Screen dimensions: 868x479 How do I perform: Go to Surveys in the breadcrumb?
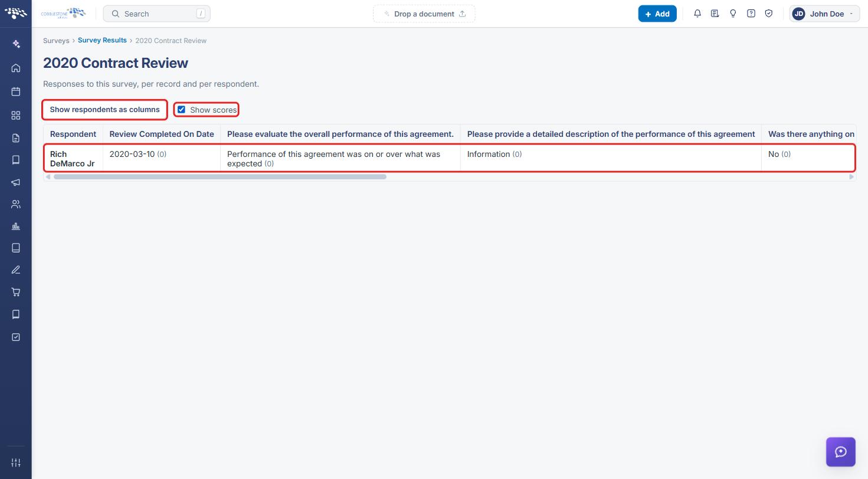coord(56,41)
